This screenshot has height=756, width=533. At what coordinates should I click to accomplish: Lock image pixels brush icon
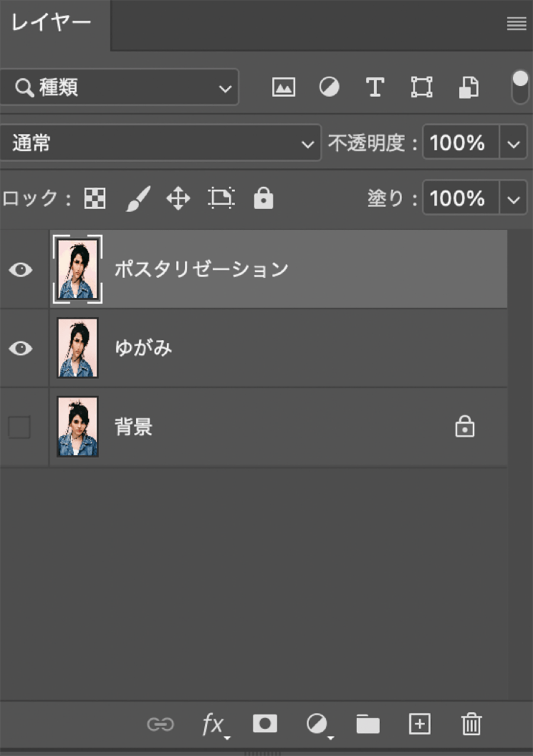[138, 199]
